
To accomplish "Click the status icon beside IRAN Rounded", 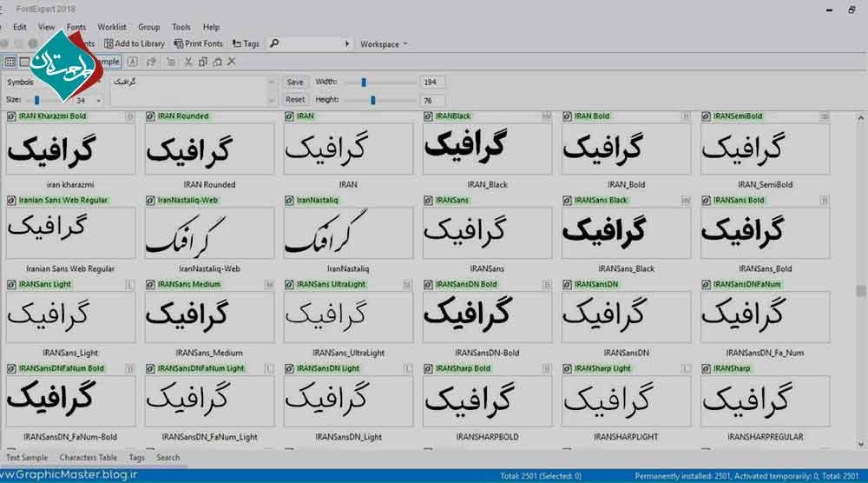I will point(150,116).
